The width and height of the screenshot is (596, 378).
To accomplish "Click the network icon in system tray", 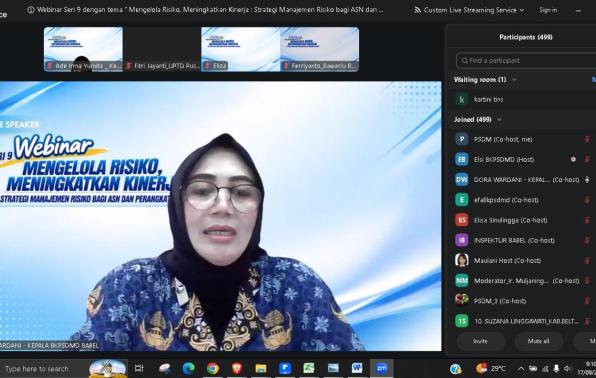I will pyautogui.click(x=545, y=368).
